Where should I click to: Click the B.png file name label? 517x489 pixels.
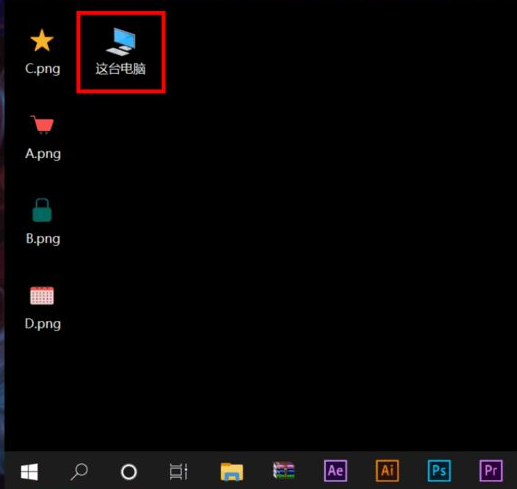pos(43,239)
